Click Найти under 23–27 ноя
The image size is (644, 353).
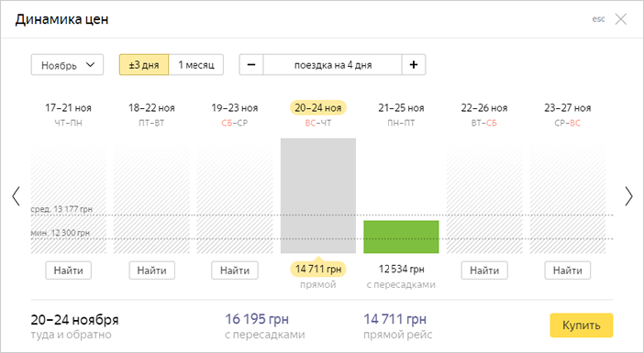click(568, 270)
